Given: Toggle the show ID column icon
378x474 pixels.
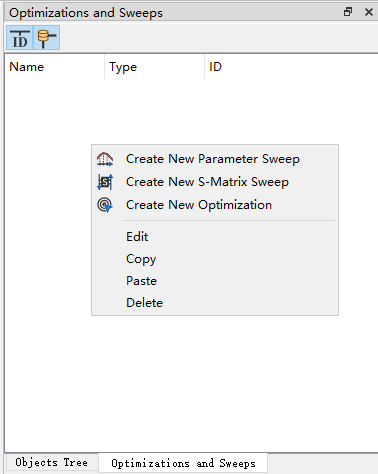Looking at the screenshot, I should (x=20, y=38).
